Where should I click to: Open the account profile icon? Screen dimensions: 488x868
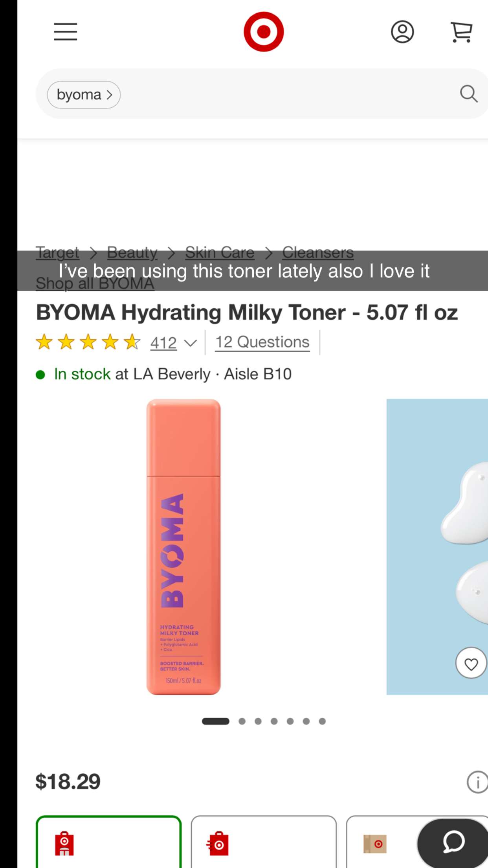point(402,32)
